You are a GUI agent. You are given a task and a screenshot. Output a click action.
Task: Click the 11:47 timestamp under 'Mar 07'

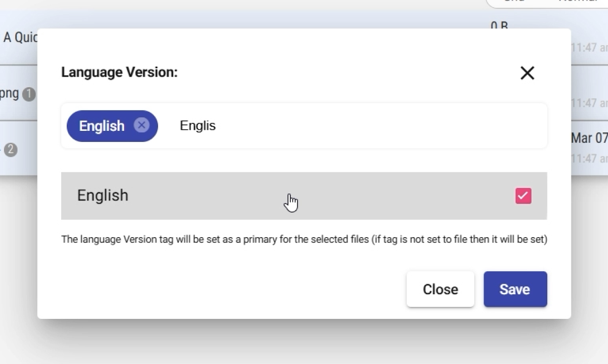tap(589, 158)
